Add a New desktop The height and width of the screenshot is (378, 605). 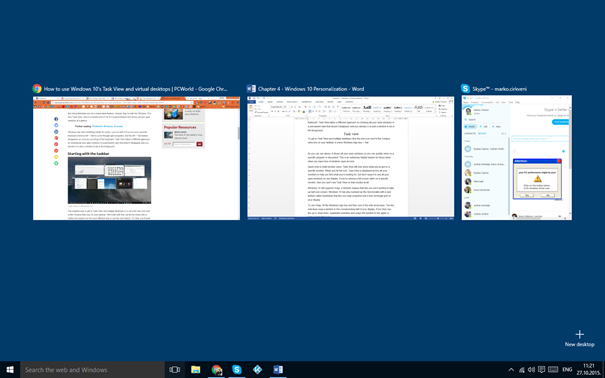click(x=580, y=339)
